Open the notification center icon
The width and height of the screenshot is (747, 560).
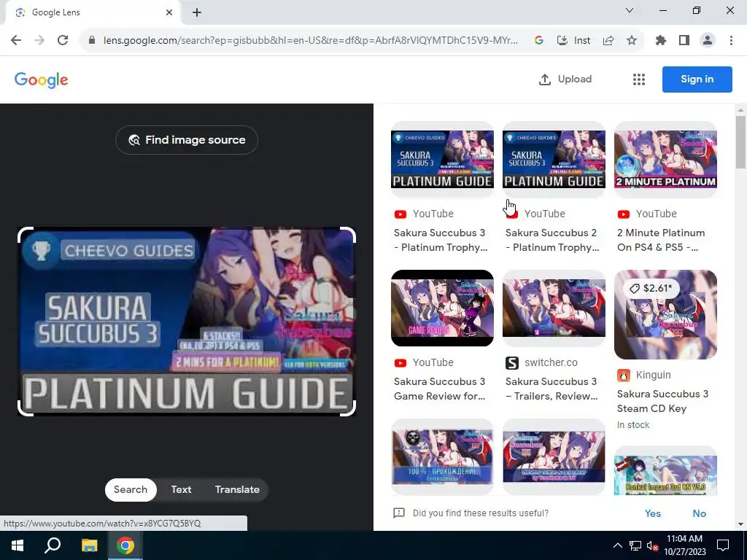pyautogui.click(x=723, y=545)
